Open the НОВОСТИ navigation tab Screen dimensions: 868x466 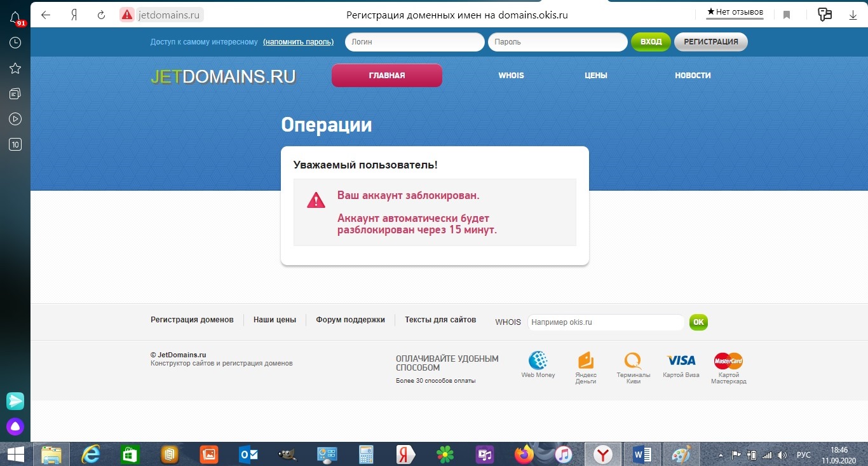tap(693, 75)
